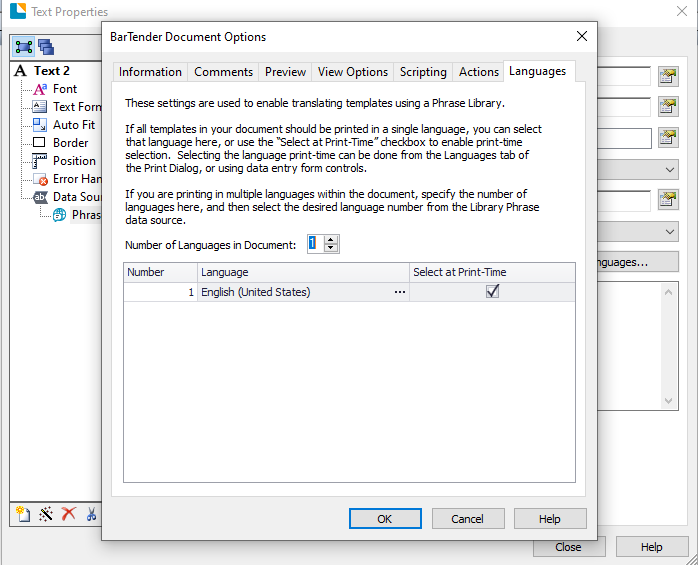Select Position in Text Properties tree
The width and height of the screenshot is (698, 565).
74,161
